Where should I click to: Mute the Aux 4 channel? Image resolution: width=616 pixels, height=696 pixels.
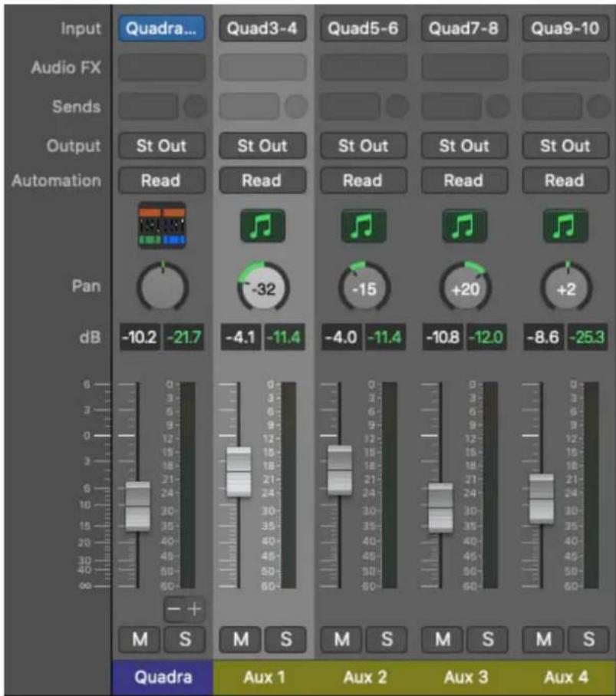click(544, 639)
